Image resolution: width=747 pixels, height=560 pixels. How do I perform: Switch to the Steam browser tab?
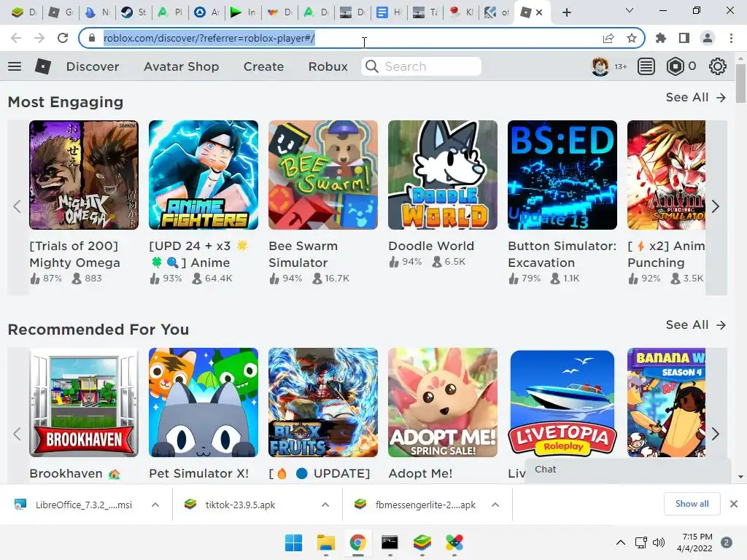(133, 12)
